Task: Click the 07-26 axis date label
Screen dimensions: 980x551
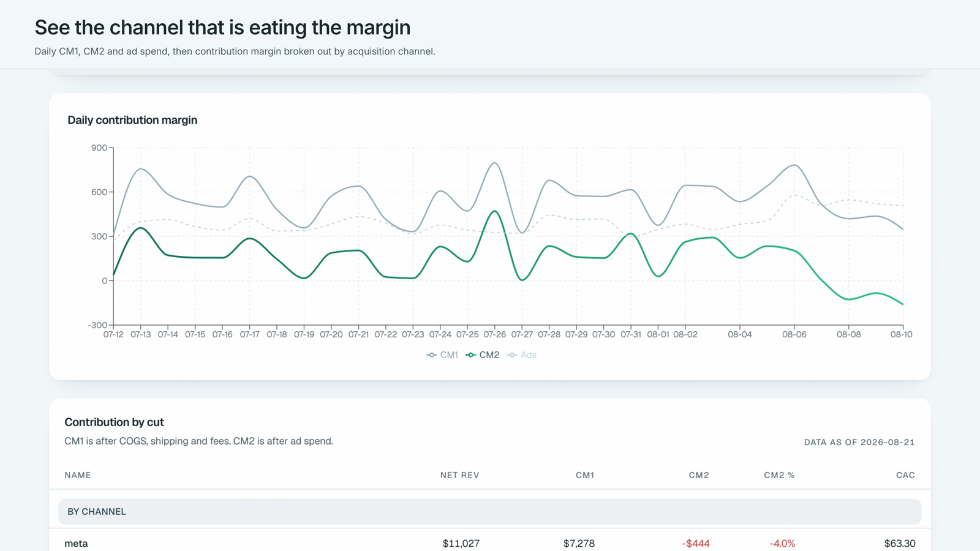Action: click(x=494, y=334)
